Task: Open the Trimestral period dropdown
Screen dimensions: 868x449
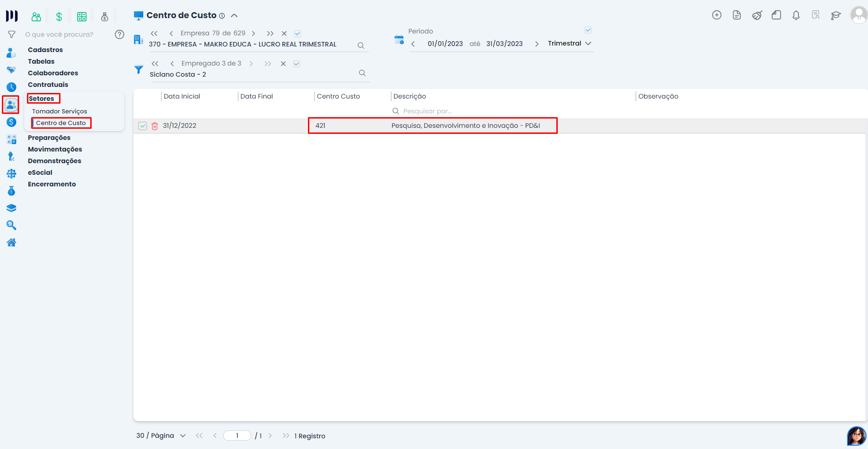Action: [x=569, y=43]
